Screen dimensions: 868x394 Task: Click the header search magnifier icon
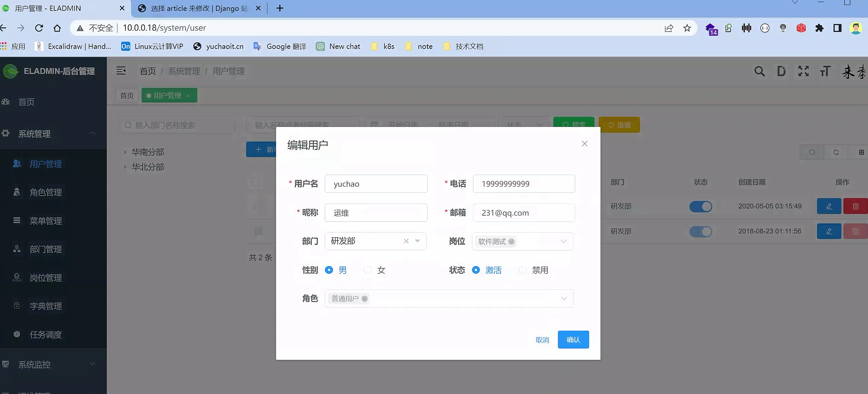[x=759, y=71]
